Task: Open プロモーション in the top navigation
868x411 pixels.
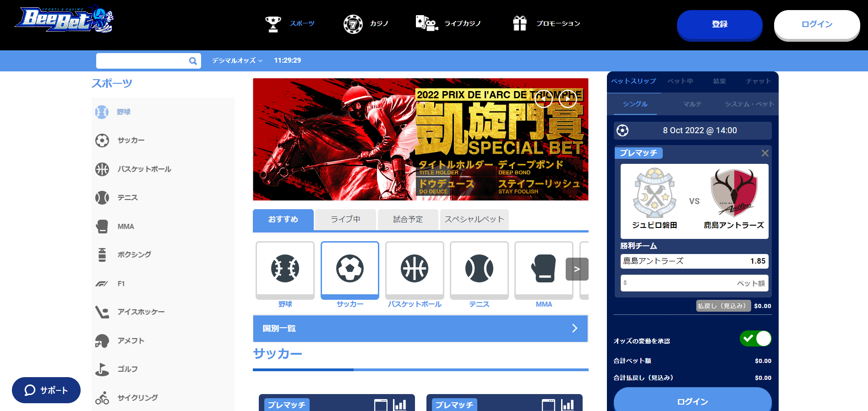Action: click(546, 23)
